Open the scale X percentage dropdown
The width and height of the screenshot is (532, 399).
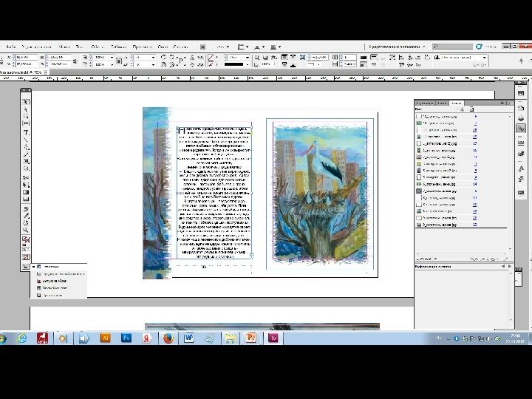[112, 58]
